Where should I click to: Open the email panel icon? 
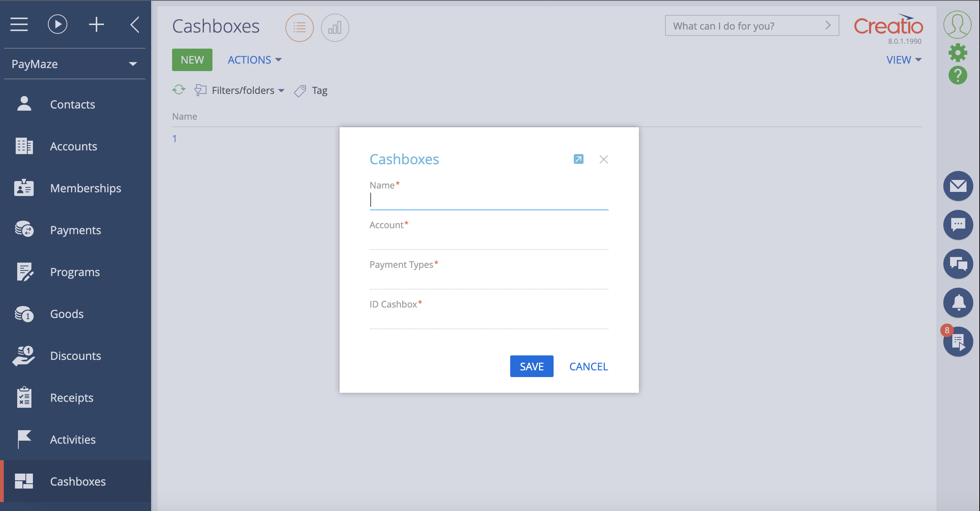click(958, 186)
